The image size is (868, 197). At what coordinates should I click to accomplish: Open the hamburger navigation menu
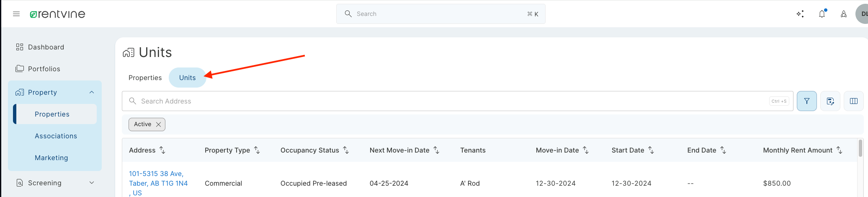[16, 14]
